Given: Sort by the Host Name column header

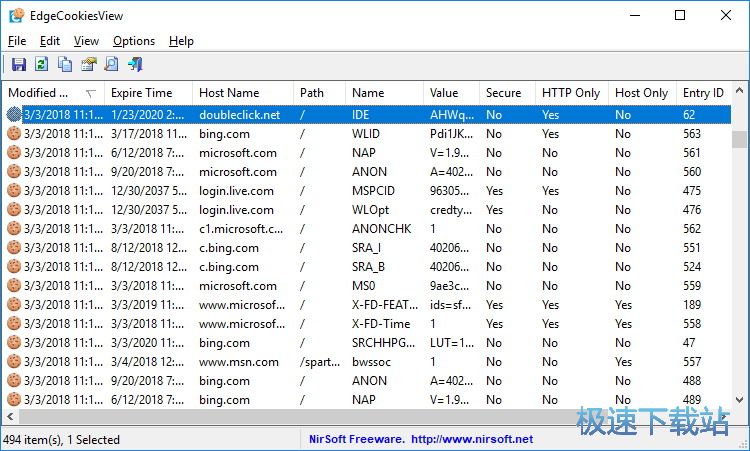Looking at the screenshot, I should coord(229,93).
